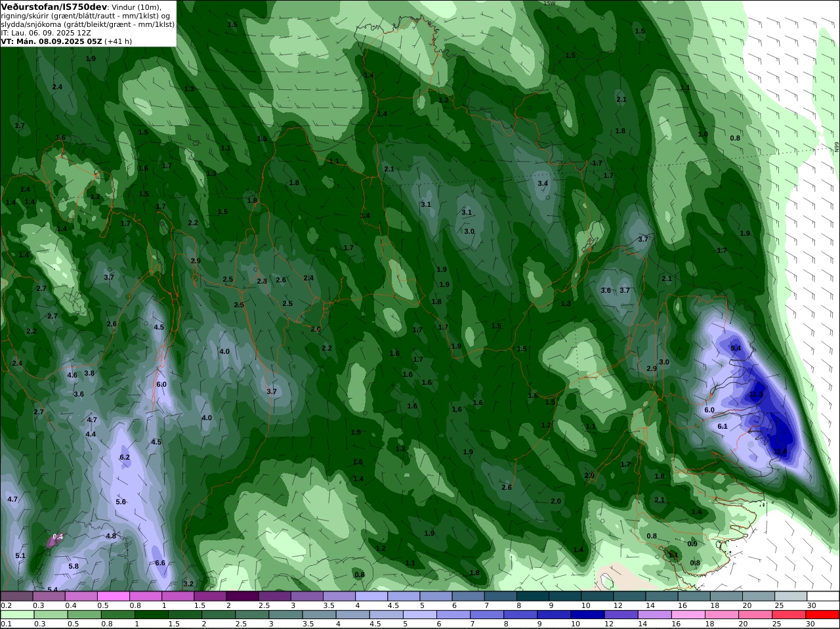The height and width of the screenshot is (629, 840).
Task: Click the lavender swatch at 4 in upper legend
Action: click(x=371, y=596)
